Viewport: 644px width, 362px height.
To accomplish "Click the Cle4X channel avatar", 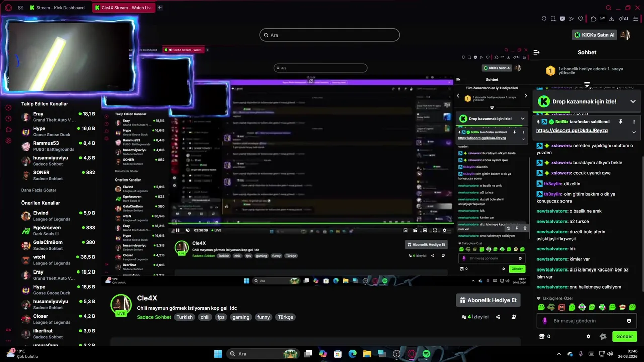I will [121, 305].
